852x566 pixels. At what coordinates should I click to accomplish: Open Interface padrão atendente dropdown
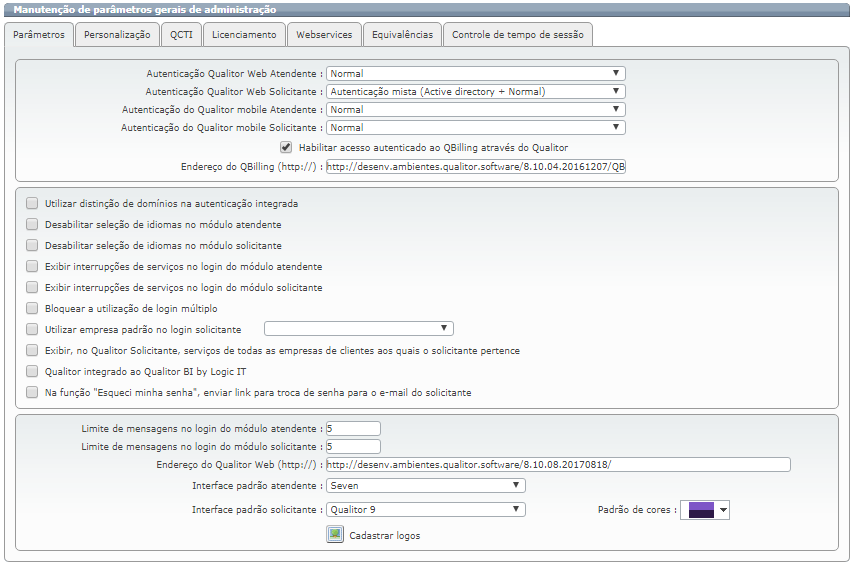pyautogui.click(x=425, y=485)
